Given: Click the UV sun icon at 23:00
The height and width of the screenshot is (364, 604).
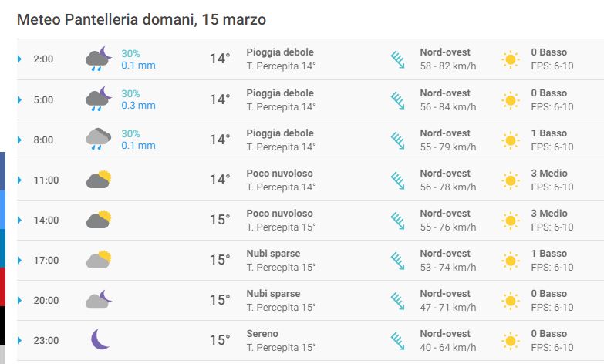Looking at the screenshot, I should [x=511, y=341].
